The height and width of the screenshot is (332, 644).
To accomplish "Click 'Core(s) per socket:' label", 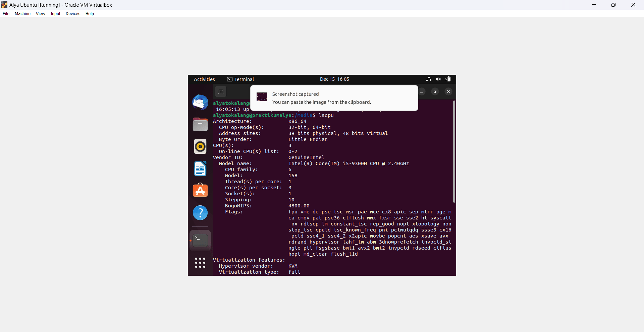I will [x=254, y=188].
